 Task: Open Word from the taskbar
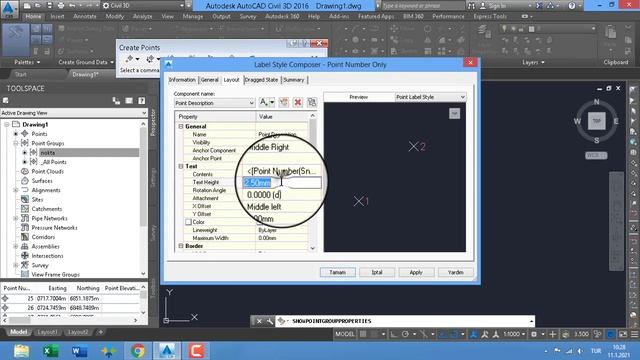click(79, 351)
